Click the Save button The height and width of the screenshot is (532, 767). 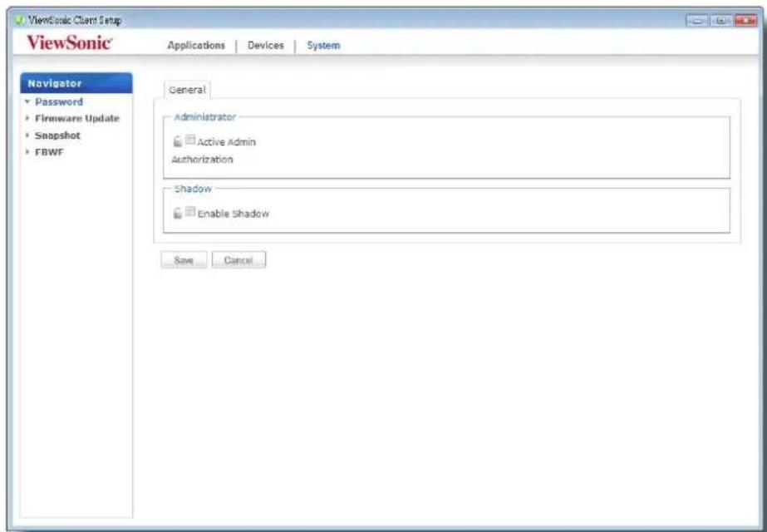pyautogui.click(x=184, y=260)
